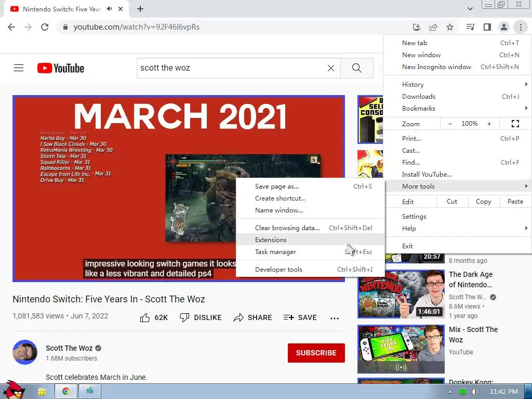The image size is (532, 399).
Task: Open Scott The Woz channel avatar
Action: pos(25,352)
